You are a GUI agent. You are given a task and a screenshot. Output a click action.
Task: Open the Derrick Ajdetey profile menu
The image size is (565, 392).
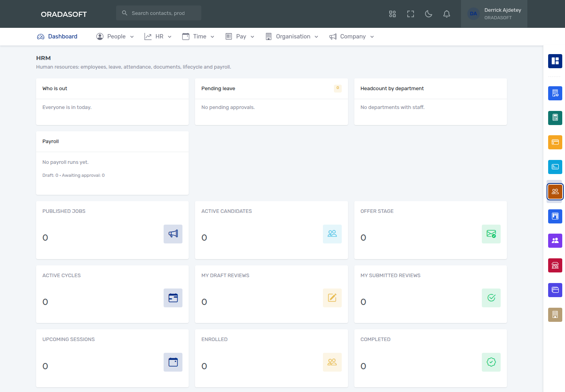(494, 14)
